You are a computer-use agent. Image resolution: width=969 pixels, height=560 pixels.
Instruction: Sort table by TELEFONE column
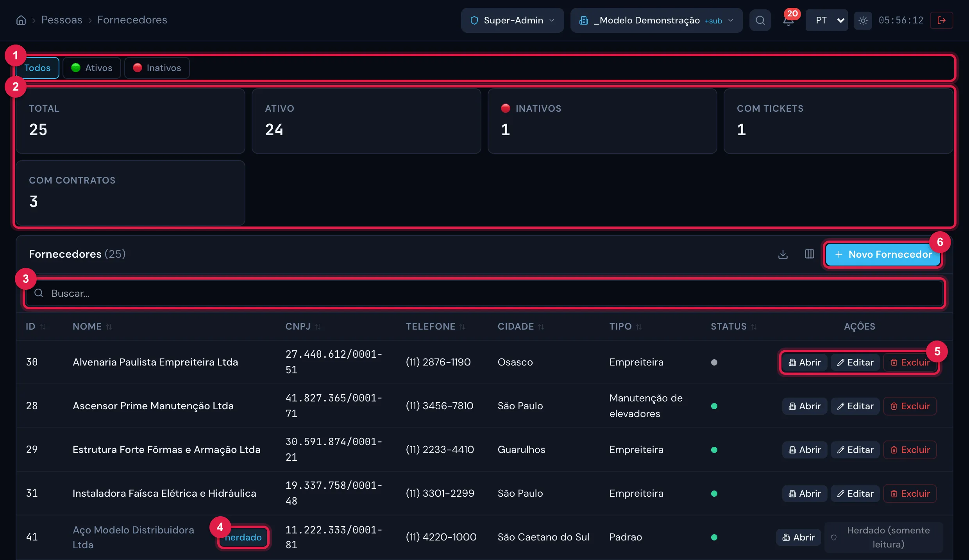click(435, 326)
